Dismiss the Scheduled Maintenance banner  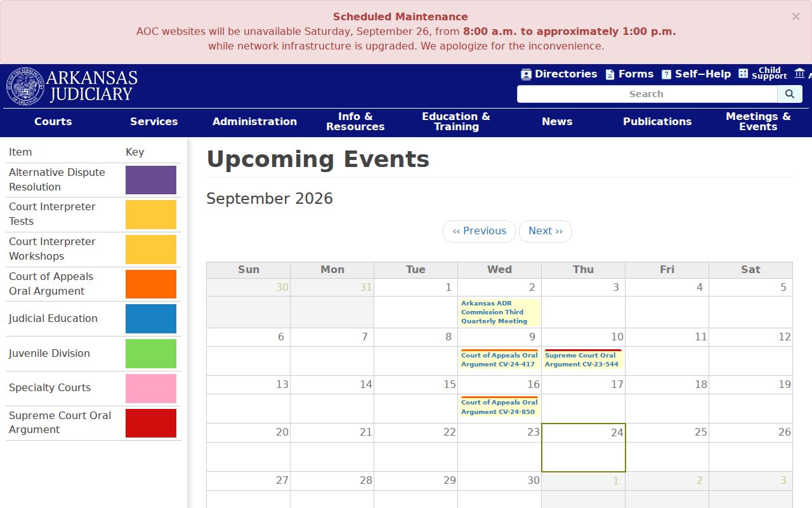point(796,17)
